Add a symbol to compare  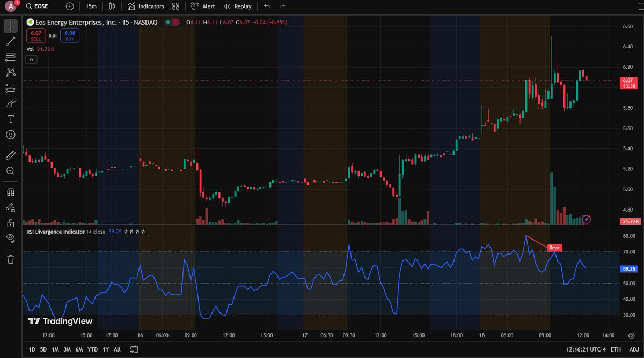70,6
